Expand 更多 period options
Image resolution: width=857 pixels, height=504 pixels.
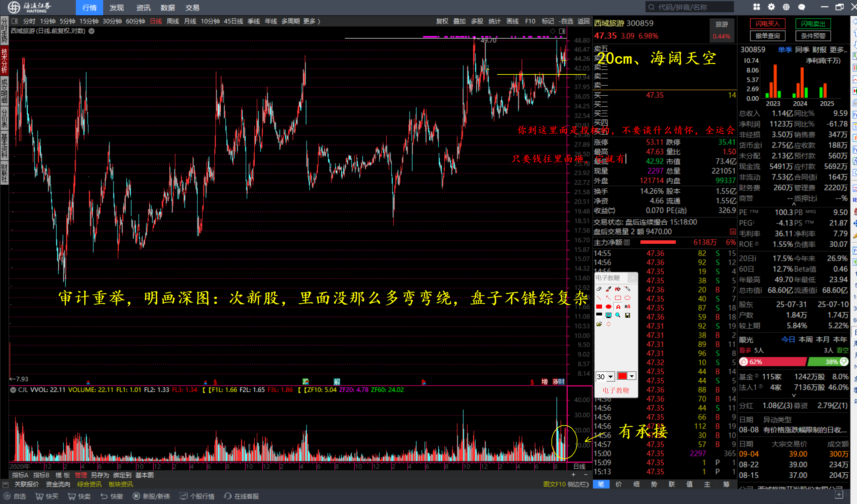coord(312,21)
